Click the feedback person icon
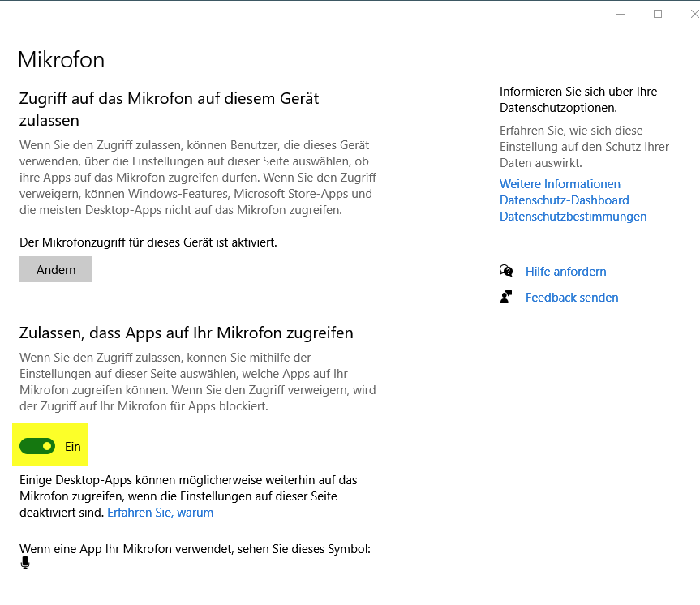Image resolution: width=700 pixels, height=605 pixels. tap(506, 297)
